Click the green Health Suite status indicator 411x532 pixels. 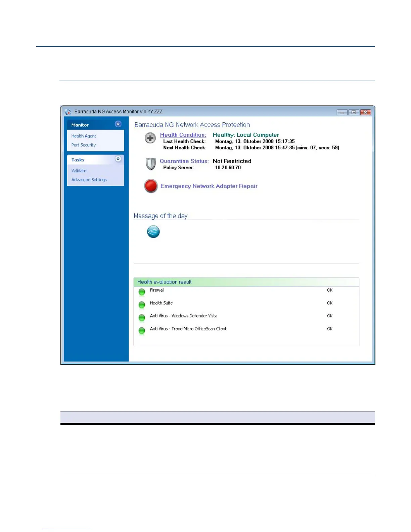[142, 305]
